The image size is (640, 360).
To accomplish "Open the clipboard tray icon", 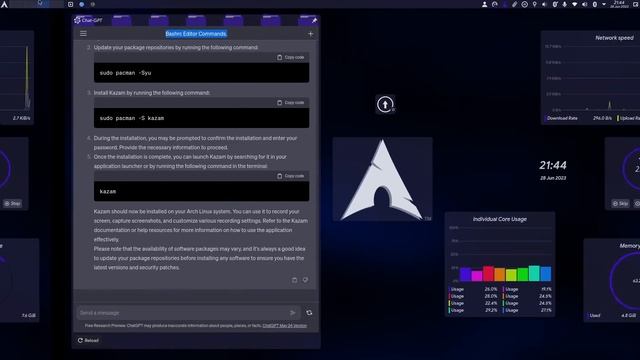I will (x=515, y=4).
